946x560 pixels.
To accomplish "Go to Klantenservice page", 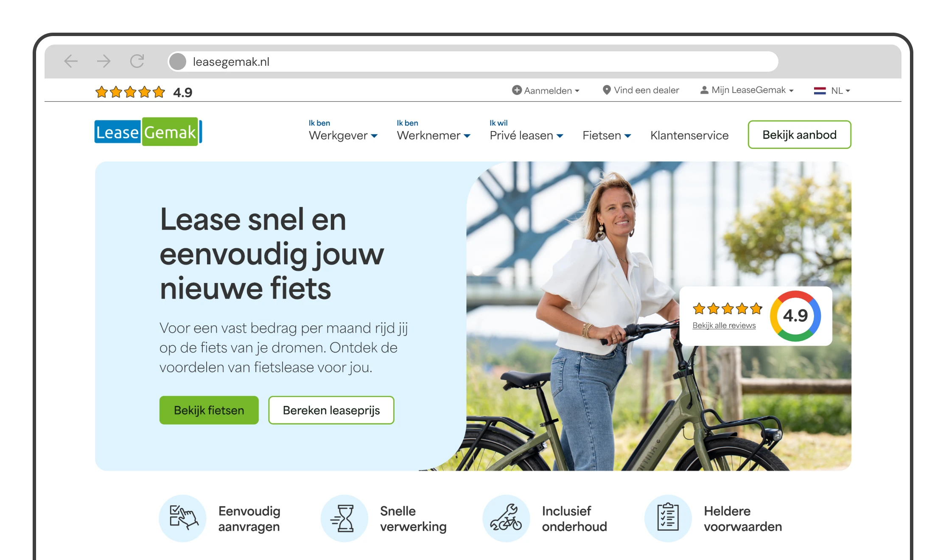I will pyautogui.click(x=689, y=135).
